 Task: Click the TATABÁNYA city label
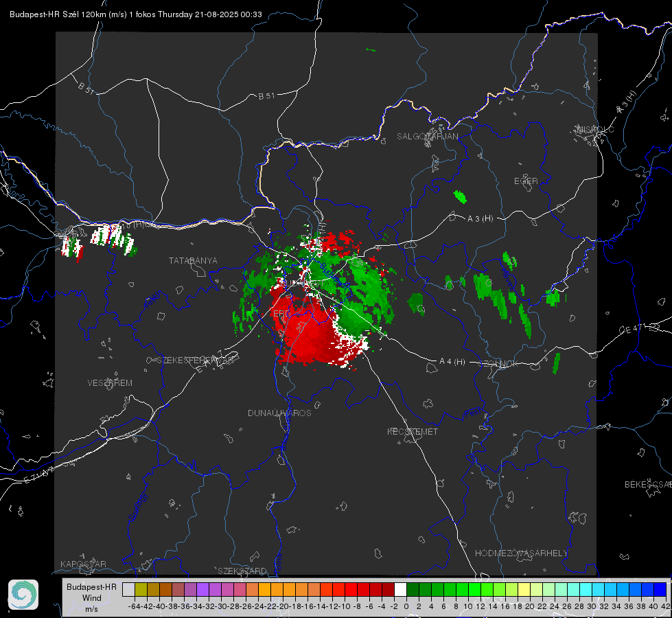(x=193, y=260)
